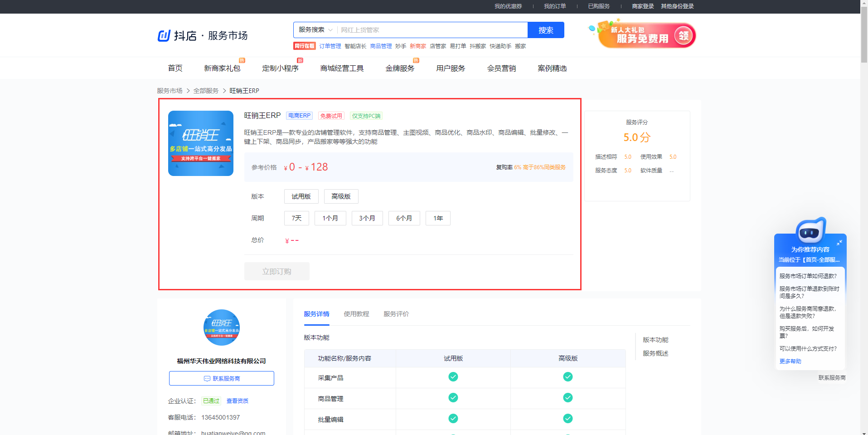Open 会员营销 nav item
868x435 pixels.
[501, 68]
